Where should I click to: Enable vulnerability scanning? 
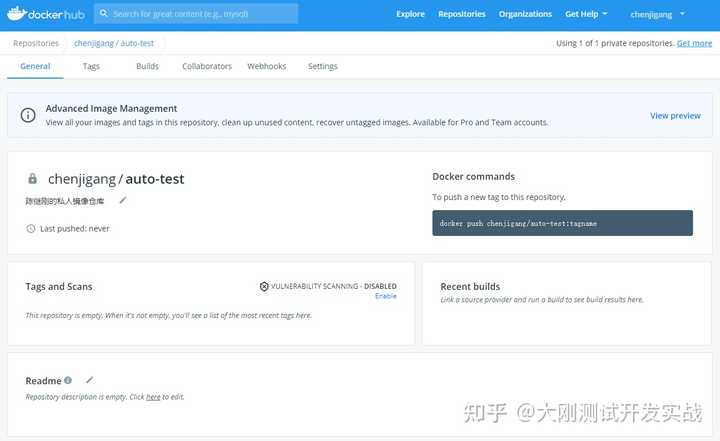click(386, 296)
